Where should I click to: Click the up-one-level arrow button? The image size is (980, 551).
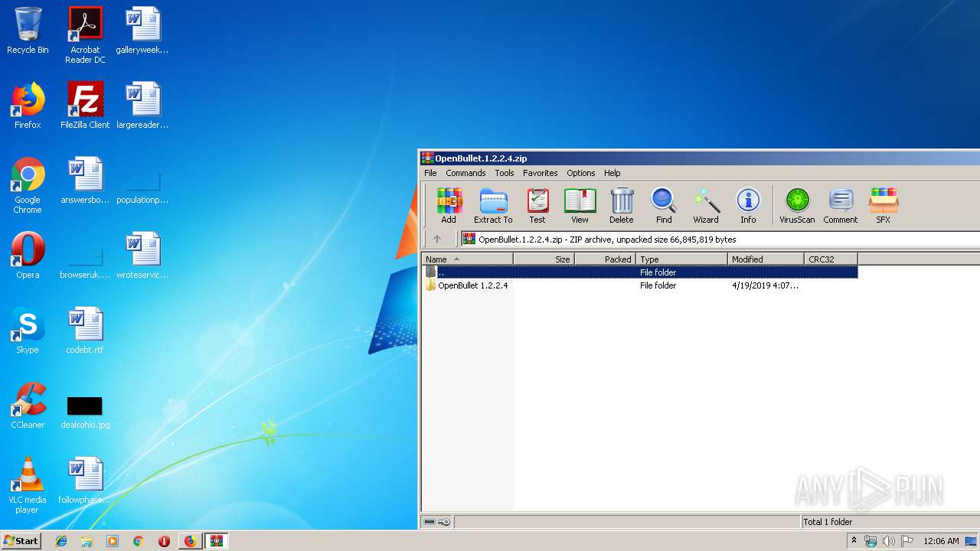437,239
